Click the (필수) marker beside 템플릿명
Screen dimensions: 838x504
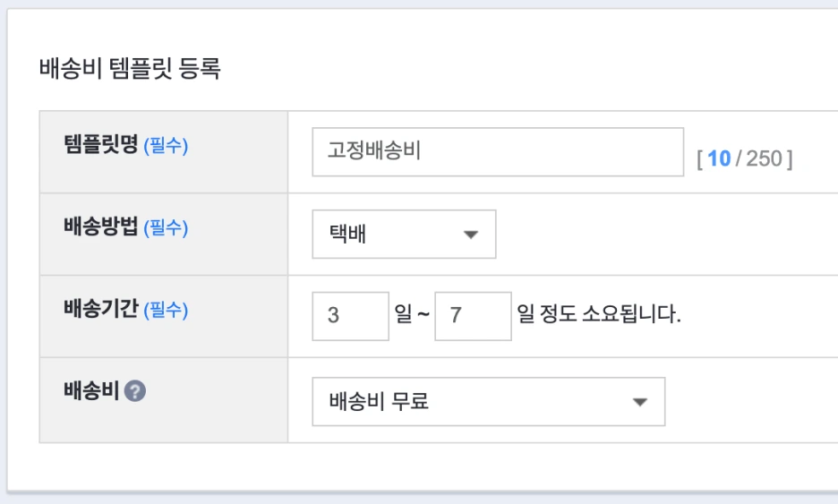[x=166, y=146]
